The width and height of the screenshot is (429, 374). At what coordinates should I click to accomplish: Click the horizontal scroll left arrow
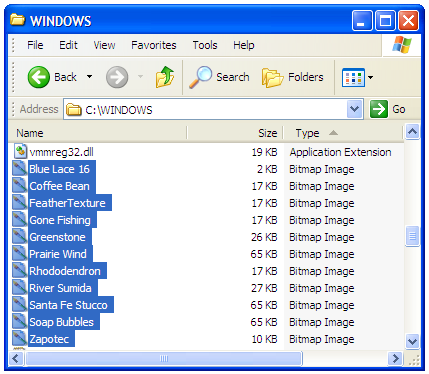(16, 359)
